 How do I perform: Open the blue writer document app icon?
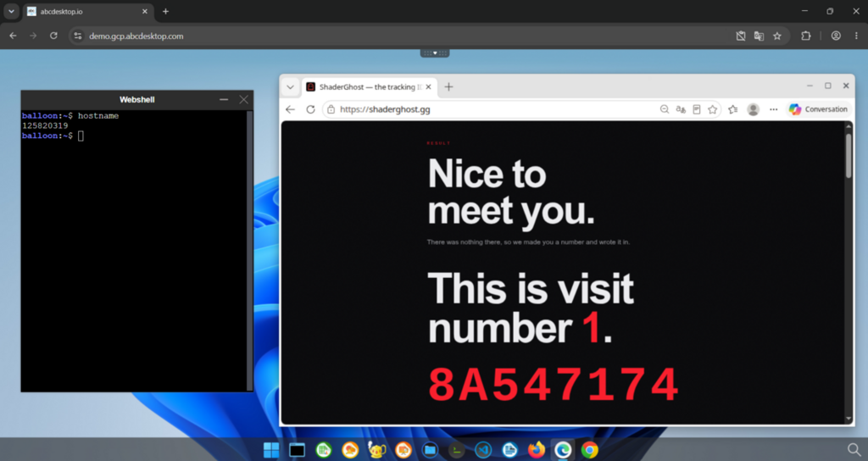point(509,450)
